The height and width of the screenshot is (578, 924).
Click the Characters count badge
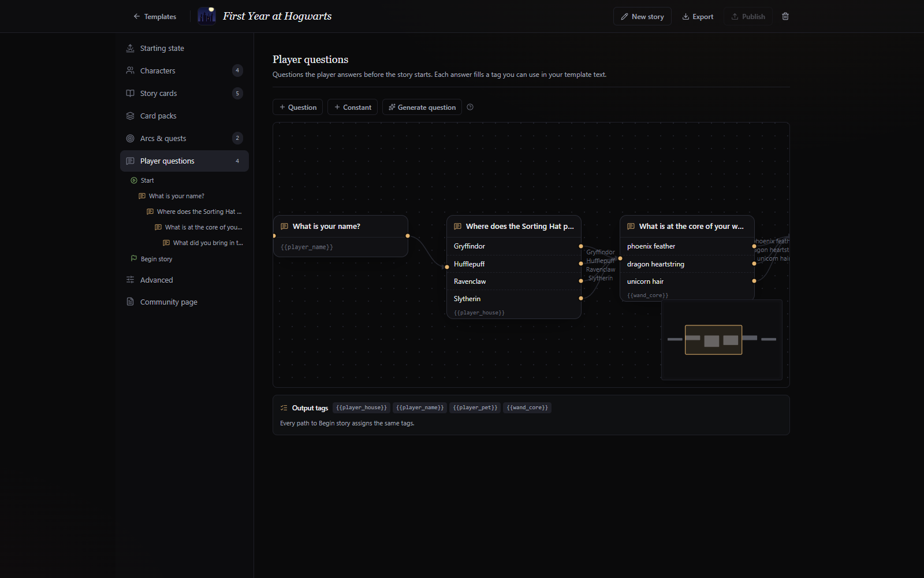237,71
